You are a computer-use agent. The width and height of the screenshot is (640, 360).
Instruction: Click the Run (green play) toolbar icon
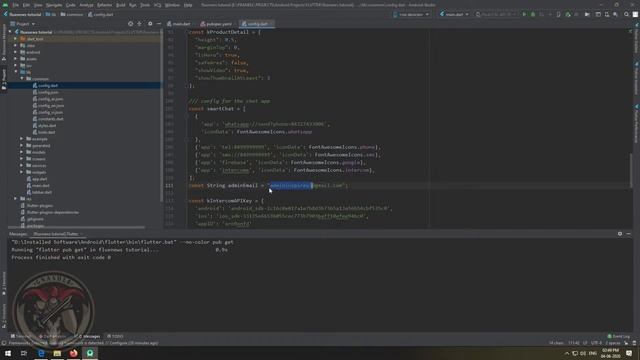pos(524,14)
